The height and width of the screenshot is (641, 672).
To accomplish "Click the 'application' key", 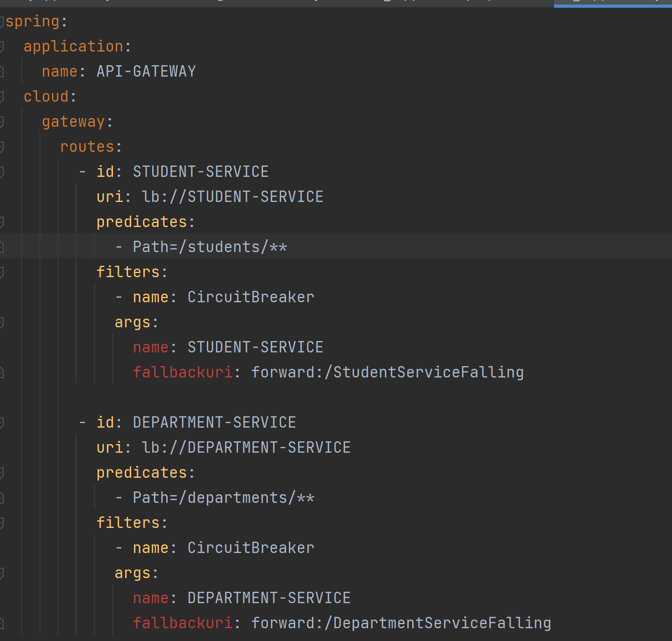I will (x=73, y=47).
